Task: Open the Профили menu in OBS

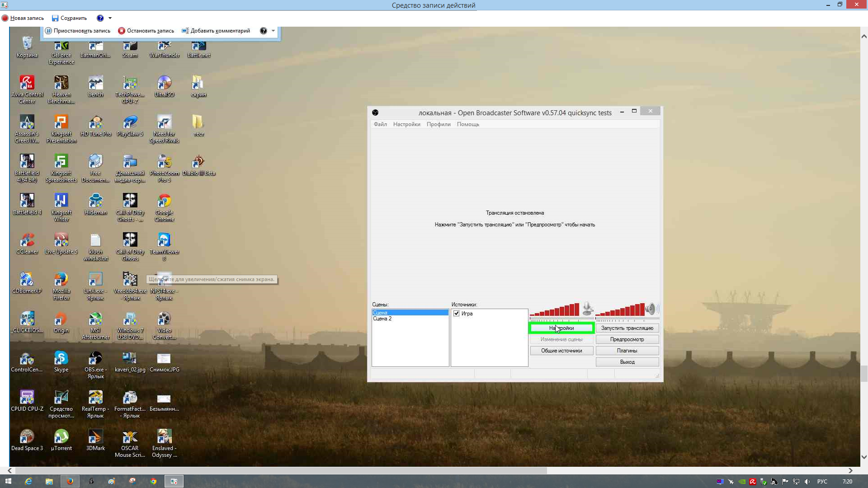Action: tap(438, 124)
